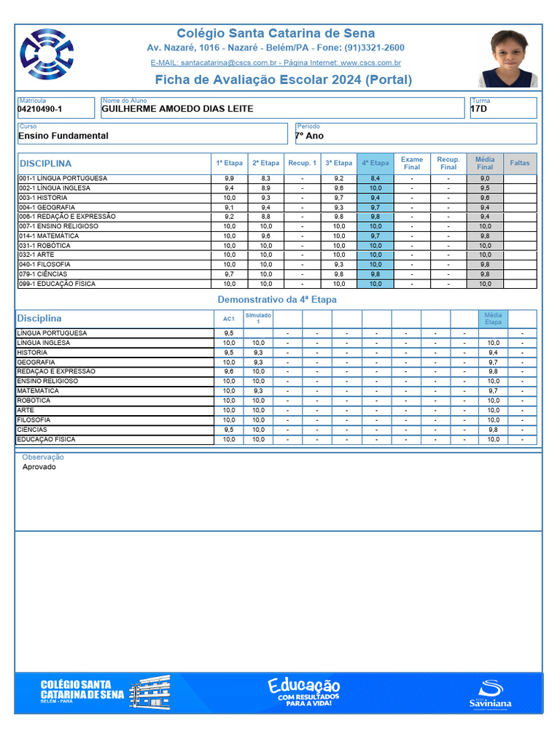Image resolution: width=560 pixels, height=747 pixels.
Task: Click the 9,1 grade for Geografia 1ª Etapa
Action: (x=229, y=208)
